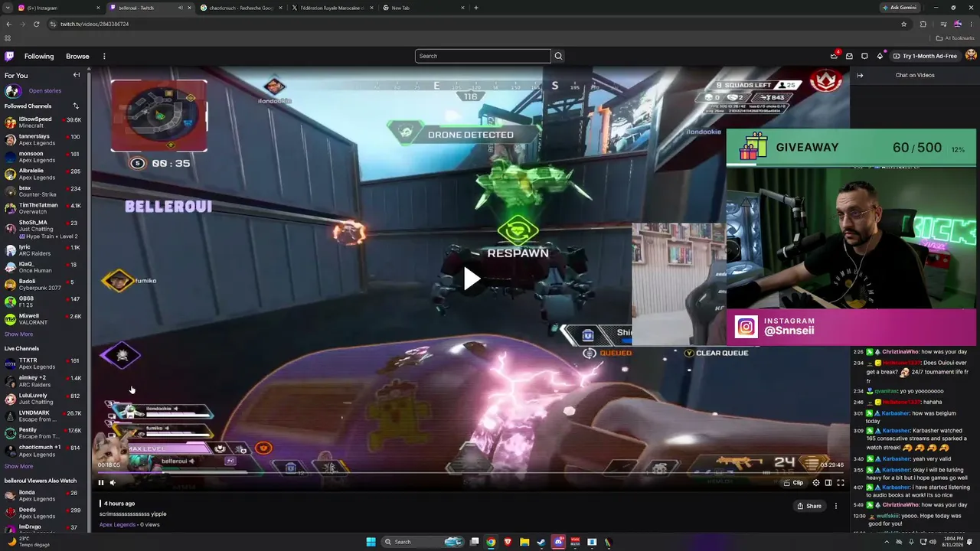Open File Explorer from taskbar
This screenshot has height=551, width=980.
click(524, 542)
